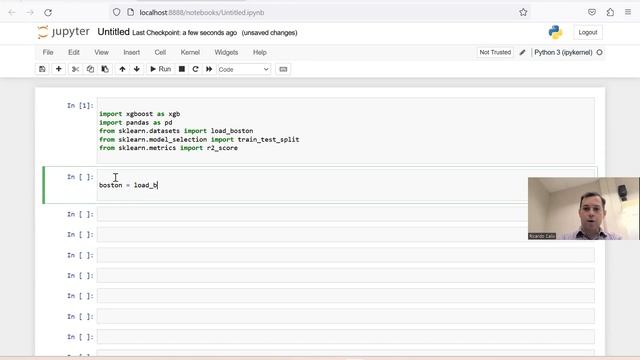Click the Logout button
Screen dimensions: 640x360
[588, 32]
